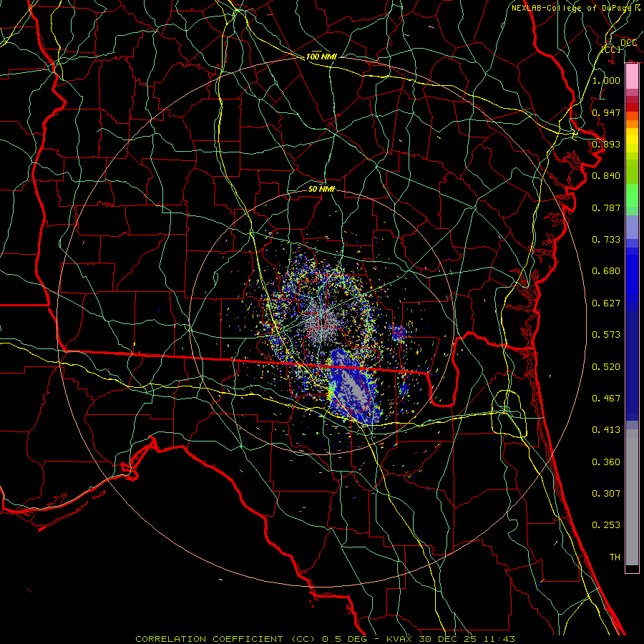Click the "50 NMI" range ring label
This screenshot has width=644, height=644.
(321, 189)
